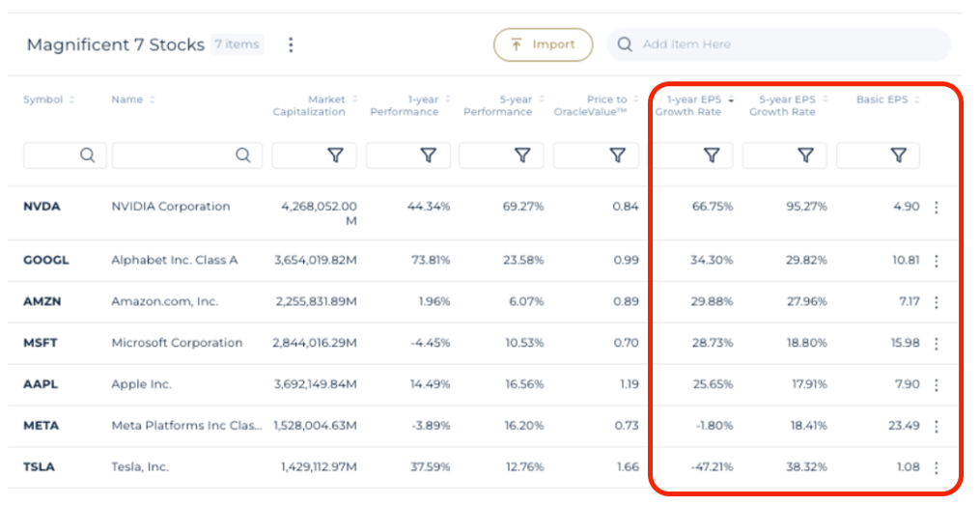The width and height of the screenshot is (980, 505).
Task: Sort by 1-year EPS Growth Rate header
Action: pyautogui.click(x=688, y=105)
